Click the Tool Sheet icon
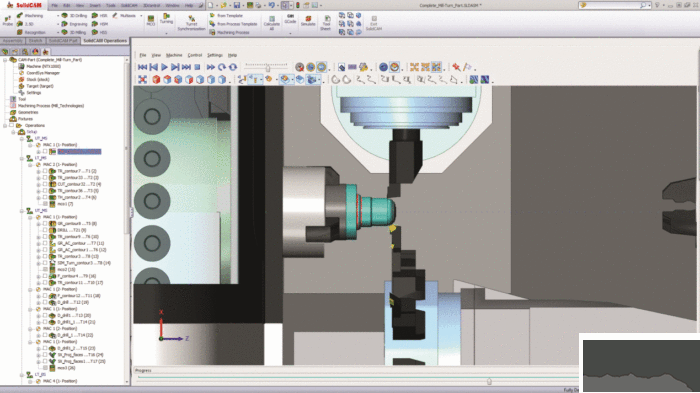Image resolution: width=700 pixels, height=393 pixels. click(x=326, y=23)
